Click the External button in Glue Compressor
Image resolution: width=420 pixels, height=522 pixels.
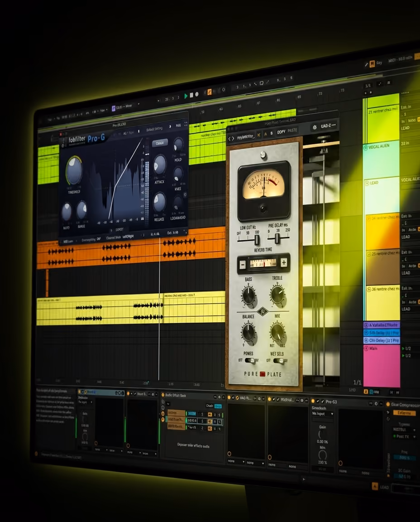point(404,413)
